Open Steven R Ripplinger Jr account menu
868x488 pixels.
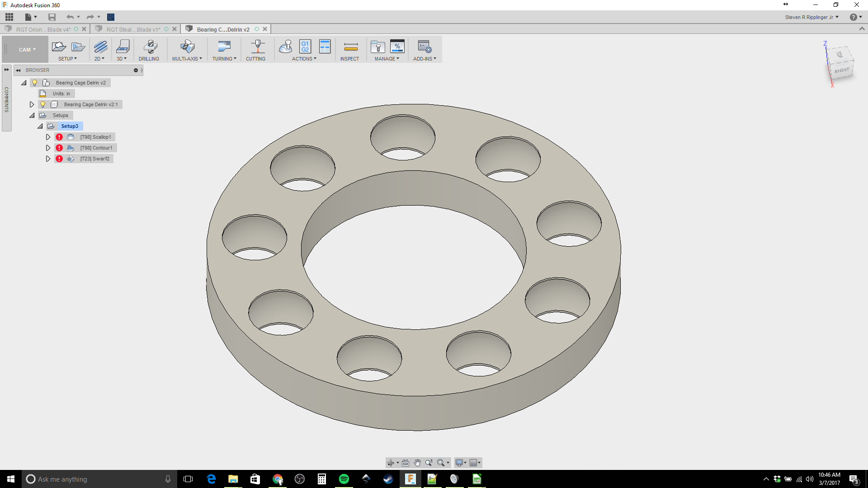coord(811,17)
